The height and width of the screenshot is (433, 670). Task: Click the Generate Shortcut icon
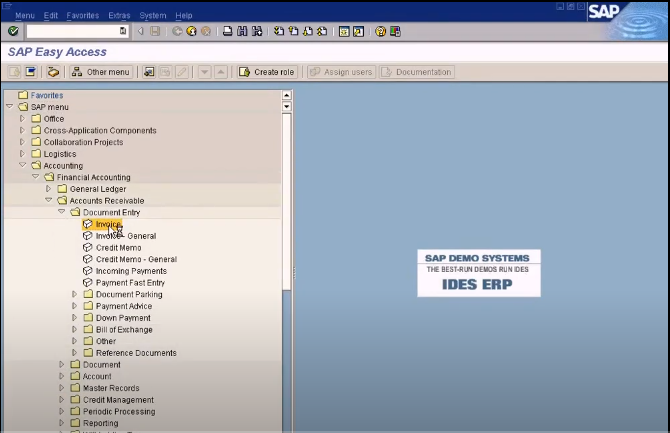pyautogui.click(x=359, y=31)
